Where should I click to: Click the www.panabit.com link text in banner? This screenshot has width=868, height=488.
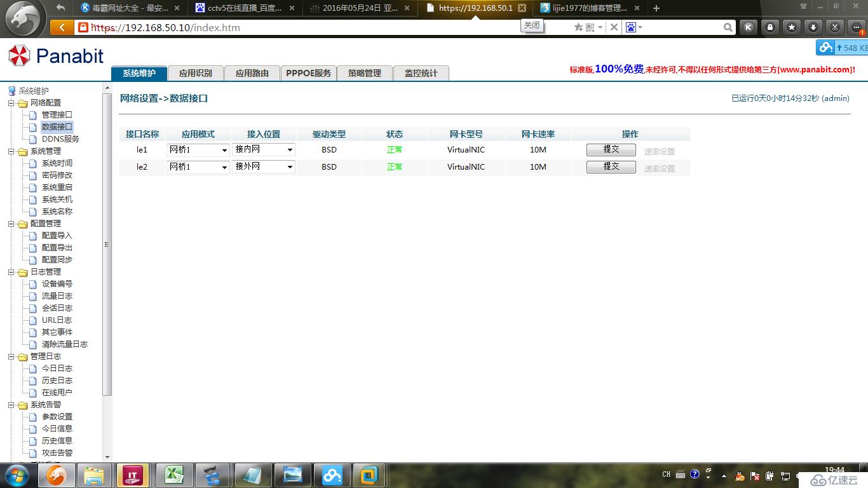815,70
